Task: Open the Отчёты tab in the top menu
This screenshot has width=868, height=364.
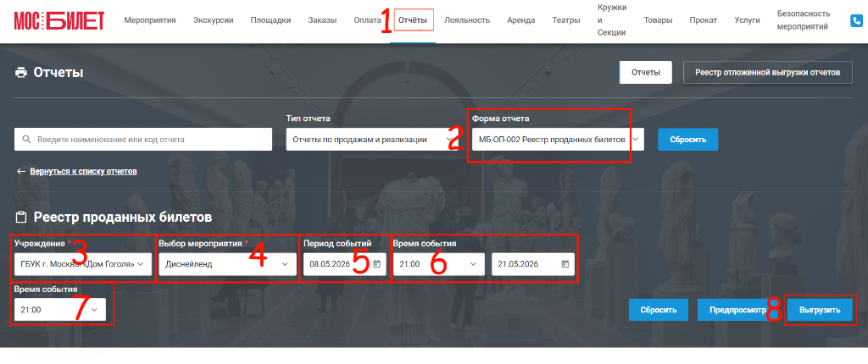Action: pyautogui.click(x=413, y=20)
